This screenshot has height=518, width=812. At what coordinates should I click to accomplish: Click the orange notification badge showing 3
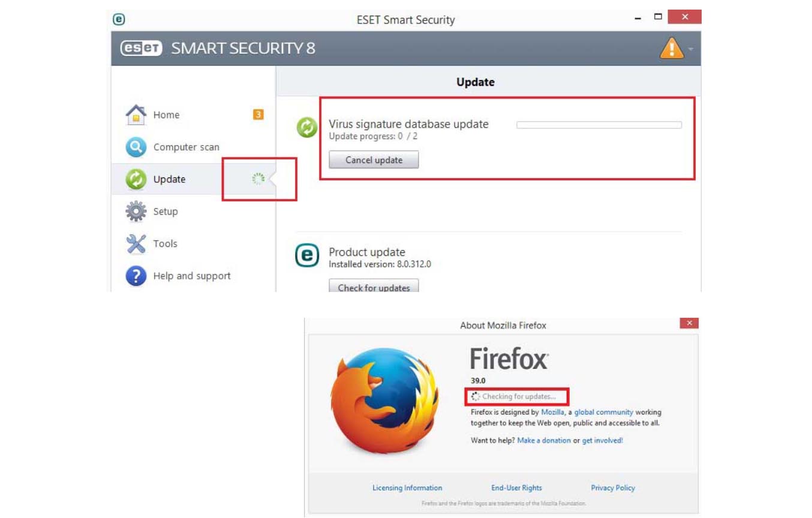[x=258, y=115]
